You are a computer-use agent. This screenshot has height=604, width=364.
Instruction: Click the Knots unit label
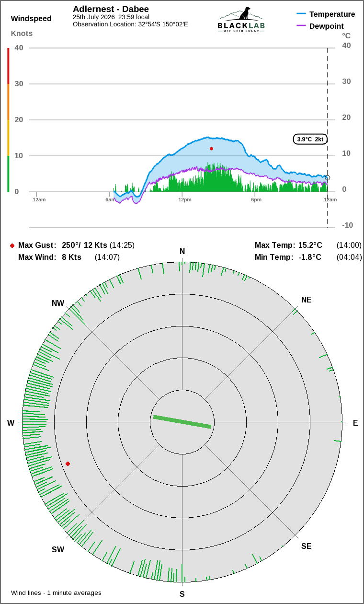click(x=22, y=34)
